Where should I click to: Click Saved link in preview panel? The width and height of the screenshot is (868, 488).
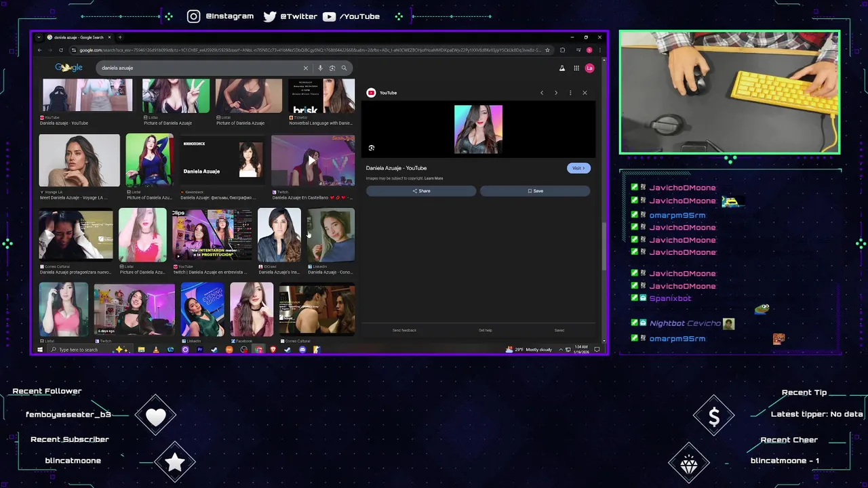tap(559, 330)
